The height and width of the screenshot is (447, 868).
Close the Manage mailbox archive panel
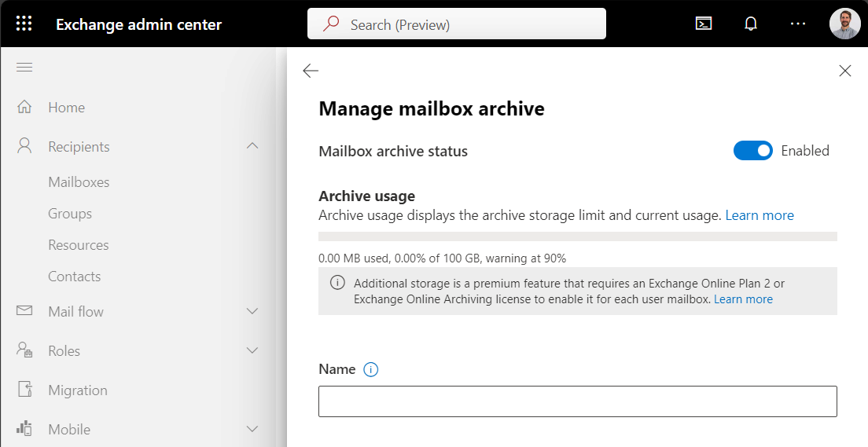pos(845,71)
